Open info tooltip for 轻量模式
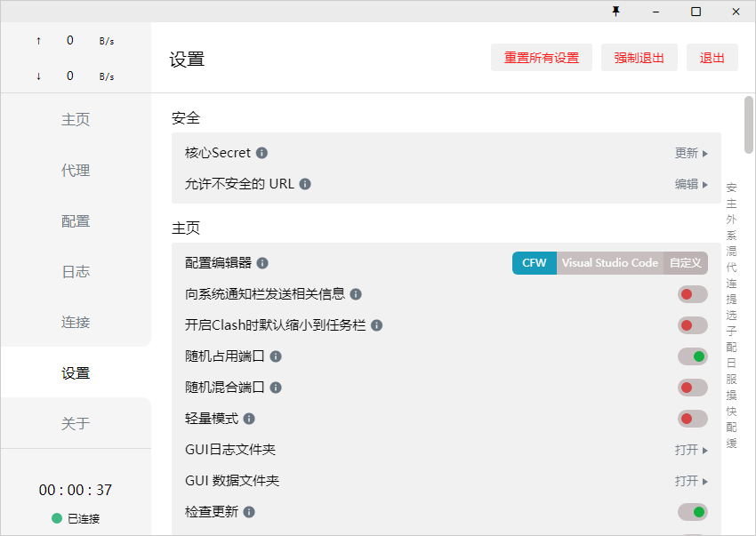The height and width of the screenshot is (536, 756). [x=247, y=419]
